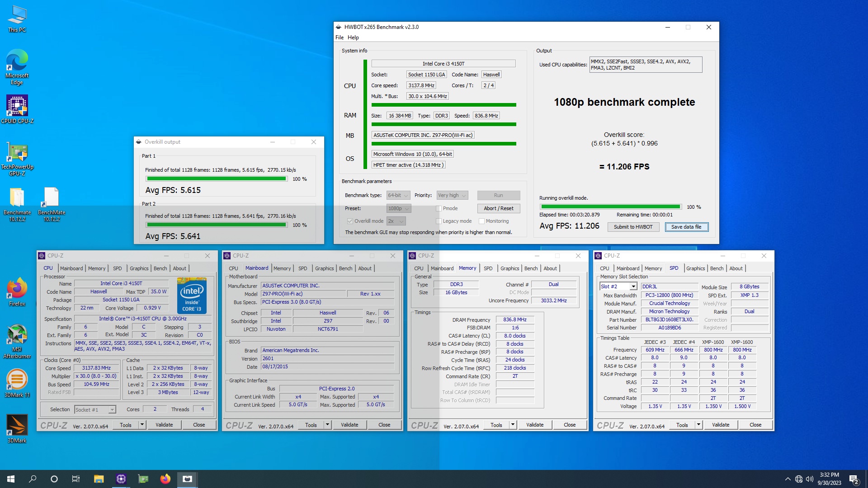Switch to Memory tab in SPD CPU-Z window
Image resolution: width=868 pixels, height=488 pixels.
tap(653, 268)
